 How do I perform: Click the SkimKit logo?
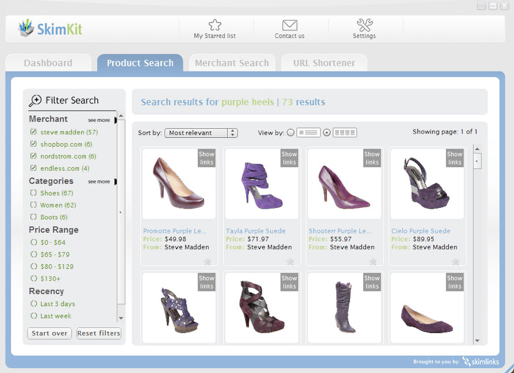pos(50,28)
